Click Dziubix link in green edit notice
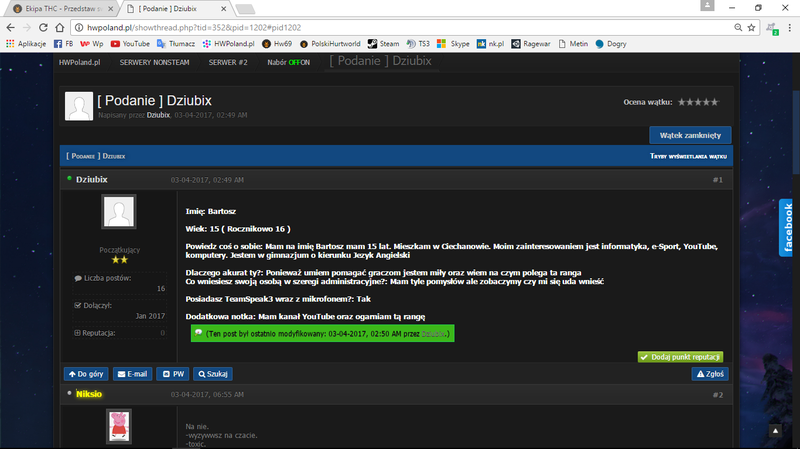Viewport: 800px width, 449px height. point(433,334)
